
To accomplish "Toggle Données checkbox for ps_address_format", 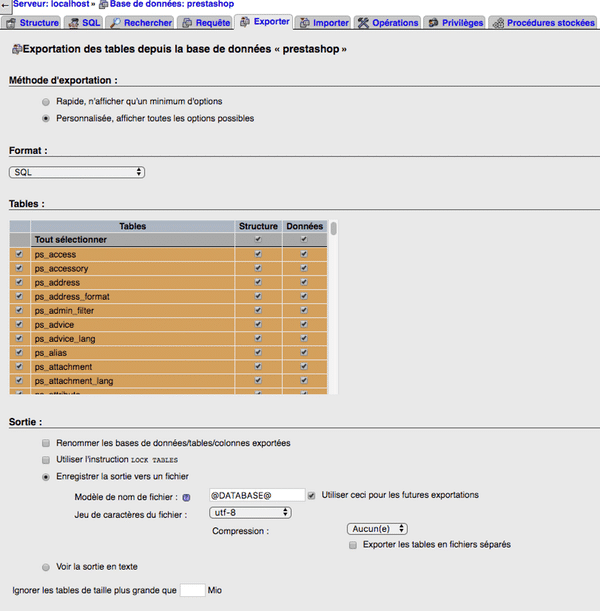I will coord(304,296).
